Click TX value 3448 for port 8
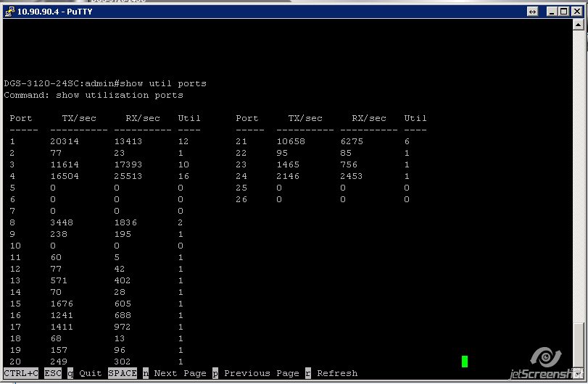The height and width of the screenshot is (384, 588). (62, 222)
